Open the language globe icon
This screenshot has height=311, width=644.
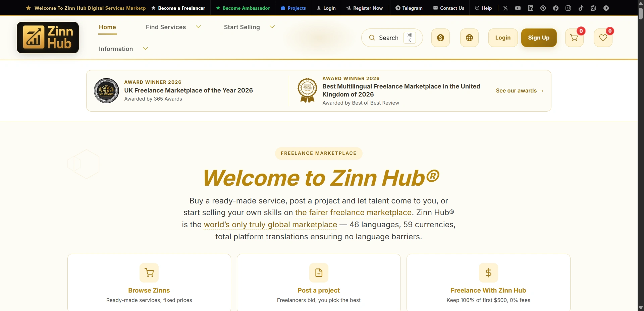pyautogui.click(x=469, y=38)
